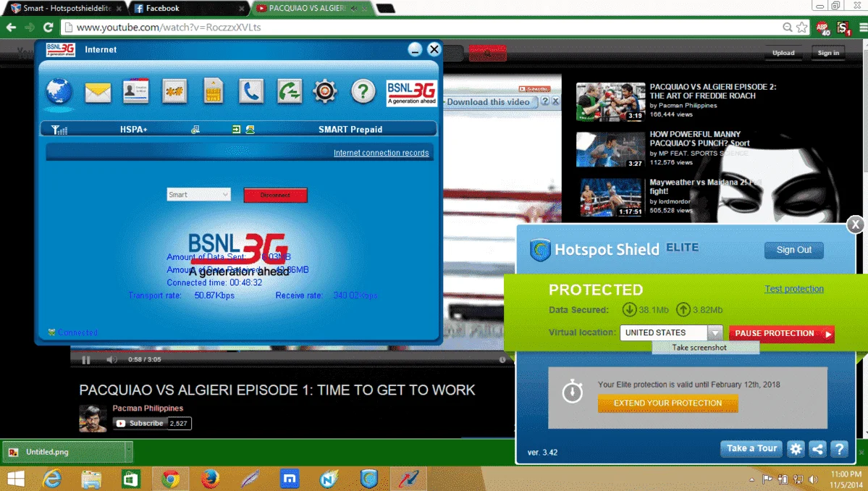Click the Pacman Philippines channel name link
Viewport: 868px width, 491px height.
click(x=148, y=408)
